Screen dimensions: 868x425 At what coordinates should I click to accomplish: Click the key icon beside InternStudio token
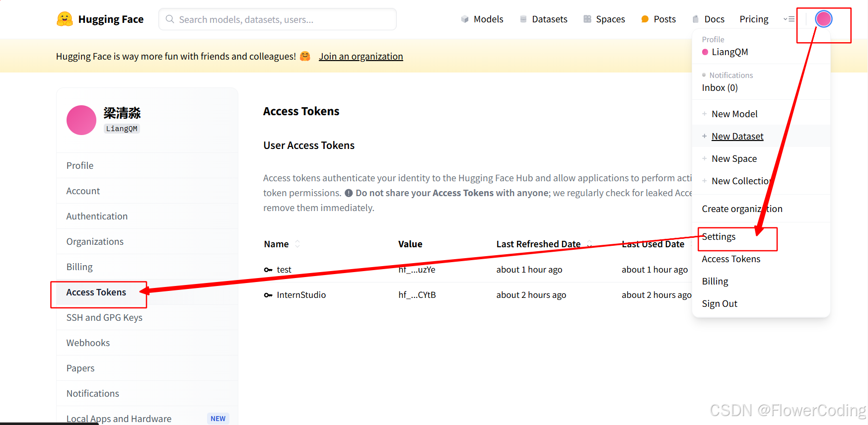[x=268, y=295]
